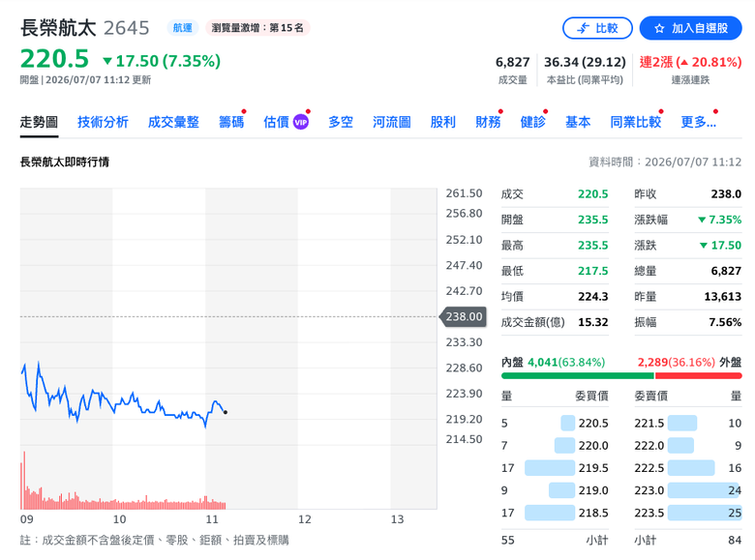The image size is (755, 560).
Task: Click the 最低 217.5 value
Action: pyautogui.click(x=593, y=271)
